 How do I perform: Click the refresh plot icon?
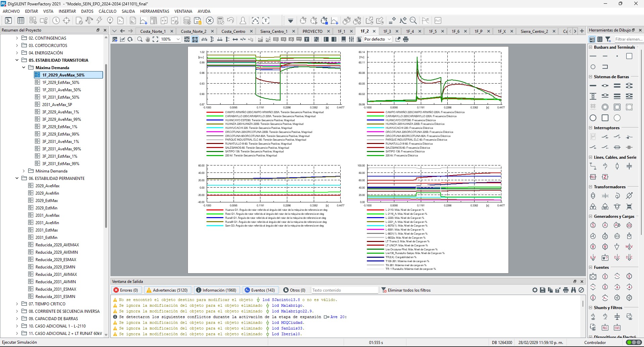[130, 39]
